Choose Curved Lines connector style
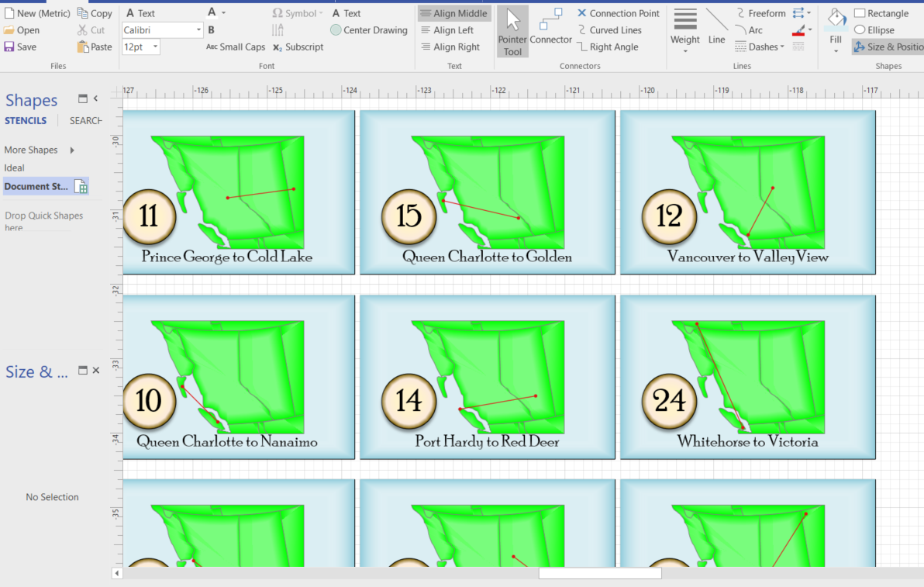Viewport: 924px width, 587px height. (609, 30)
